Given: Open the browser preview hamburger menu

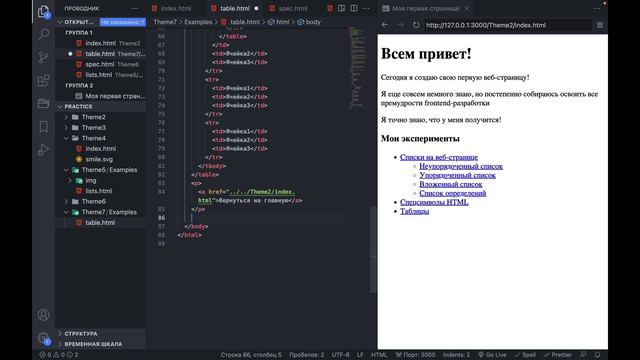Looking at the screenshot, I should (600, 25).
